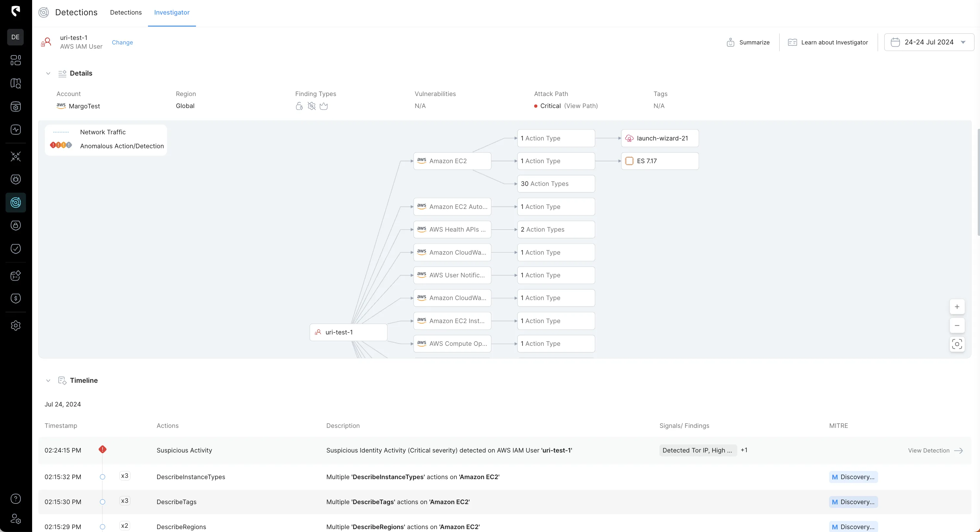This screenshot has height=532, width=980.
Task: Expand the x3 count on DescribeInstanceTypes row
Action: 125,476
